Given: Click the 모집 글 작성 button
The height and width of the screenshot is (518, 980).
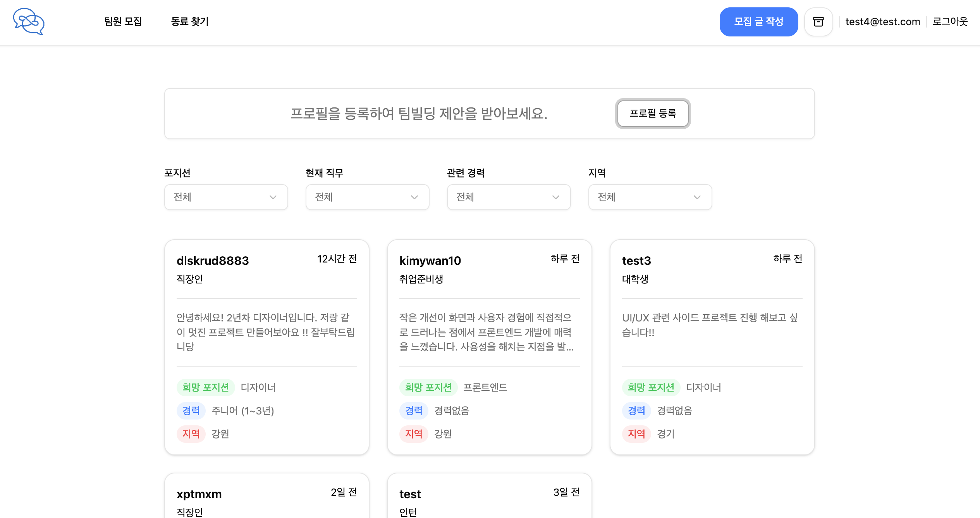Looking at the screenshot, I should 758,22.
